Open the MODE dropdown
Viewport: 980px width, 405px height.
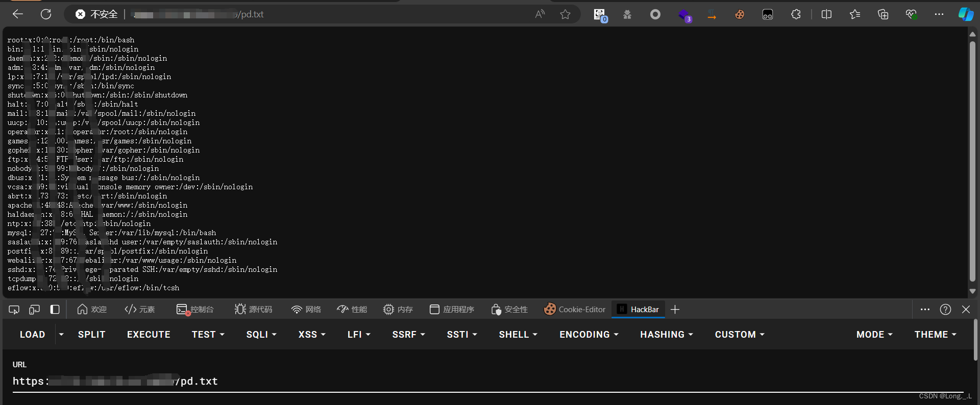click(x=874, y=335)
